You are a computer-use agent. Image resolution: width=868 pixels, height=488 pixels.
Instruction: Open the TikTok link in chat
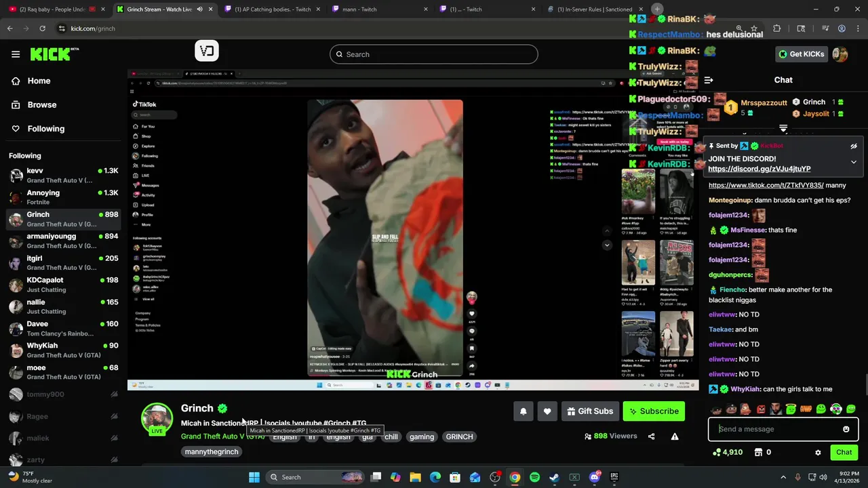tap(766, 185)
